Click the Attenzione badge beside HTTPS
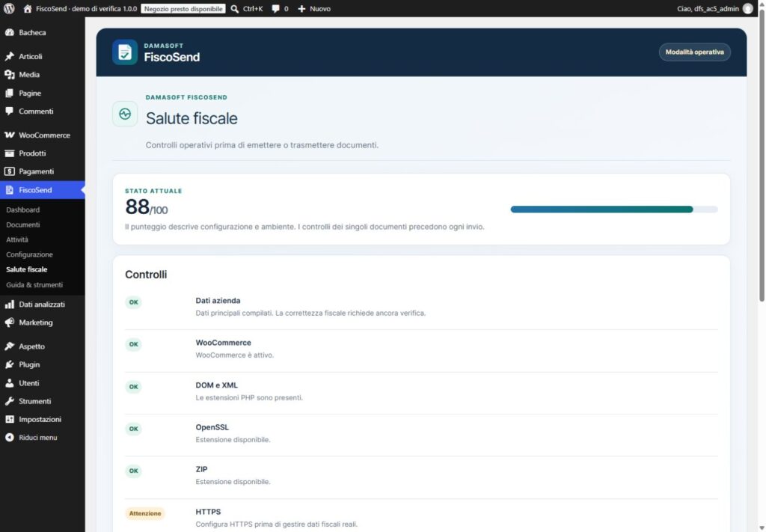 click(145, 513)
